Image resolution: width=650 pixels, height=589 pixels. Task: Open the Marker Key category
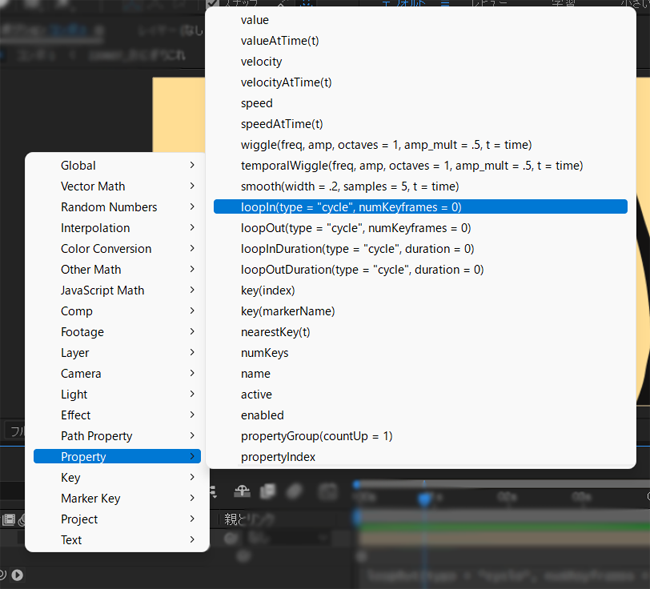[x=90, y=498]
